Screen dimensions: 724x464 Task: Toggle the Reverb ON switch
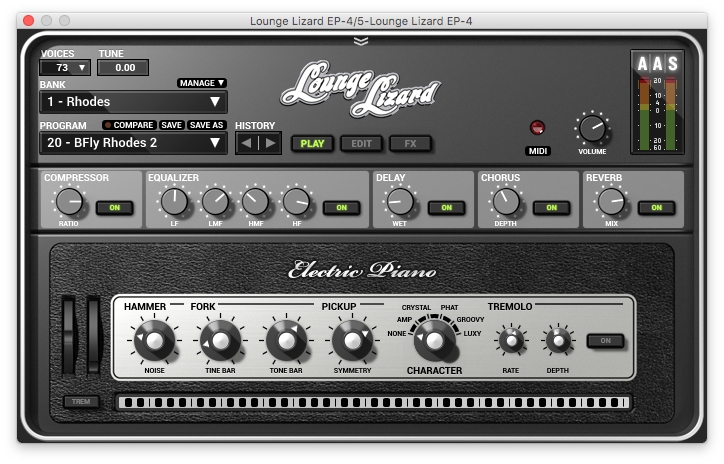point(657,208)
